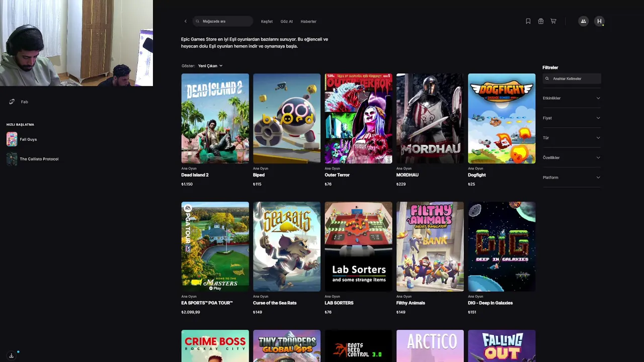Open the Biped cover art

[x=287, y=118]
